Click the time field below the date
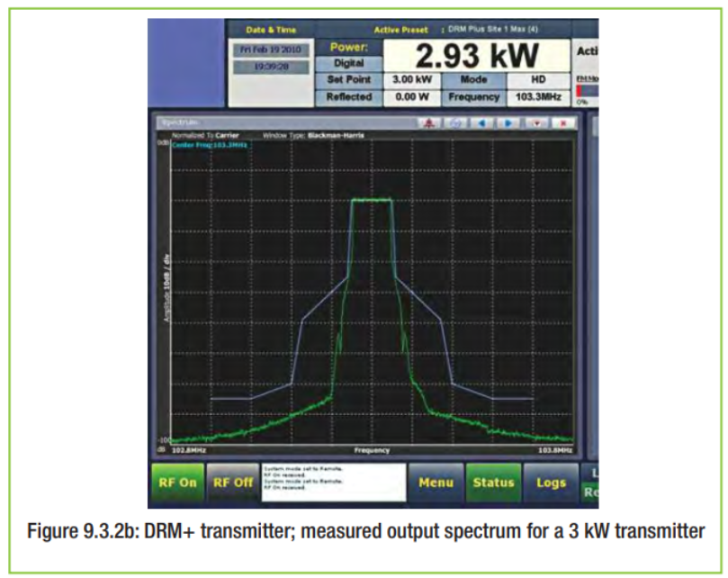This screenshot has height=578, width=728. pyautogui.click(x=271, y=67)
